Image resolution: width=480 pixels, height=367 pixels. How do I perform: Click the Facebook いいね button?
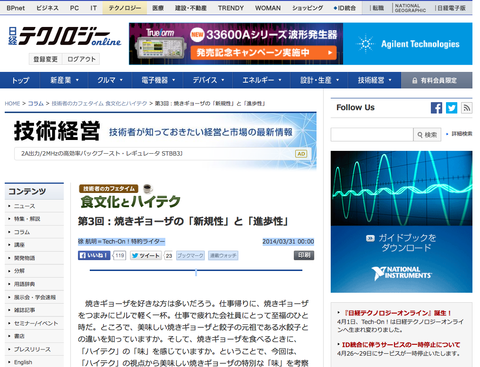(94, 256)
